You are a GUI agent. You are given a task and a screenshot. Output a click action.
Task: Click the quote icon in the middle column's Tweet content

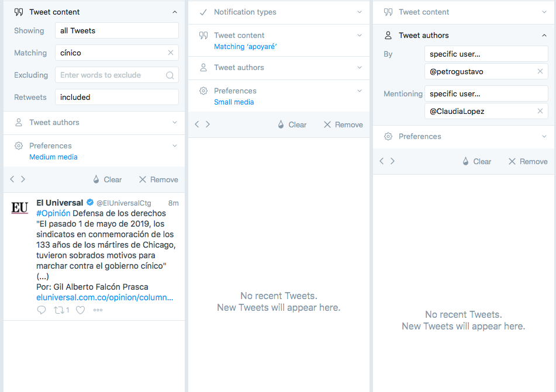click(203, 36)
